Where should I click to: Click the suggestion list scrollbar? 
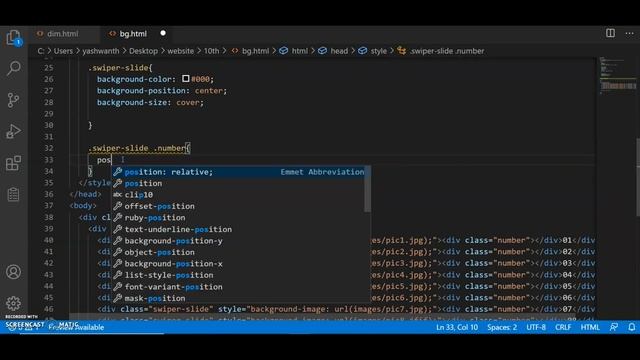[x=367, y=189]
